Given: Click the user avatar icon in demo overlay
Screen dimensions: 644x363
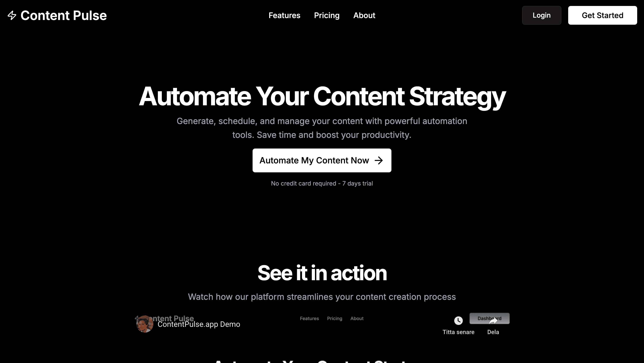Looking at the screenshot, I should pos(145,324).
